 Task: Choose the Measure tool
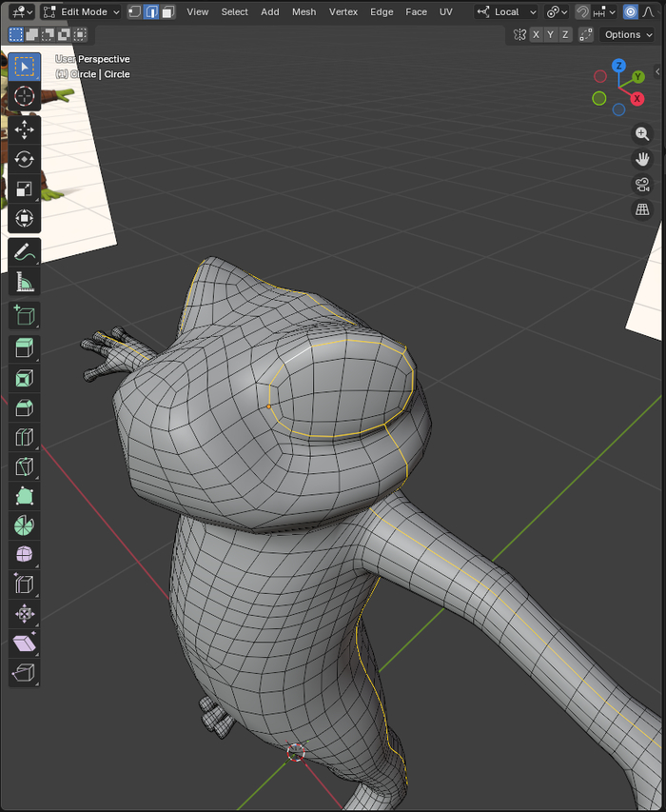pos(25,282)
